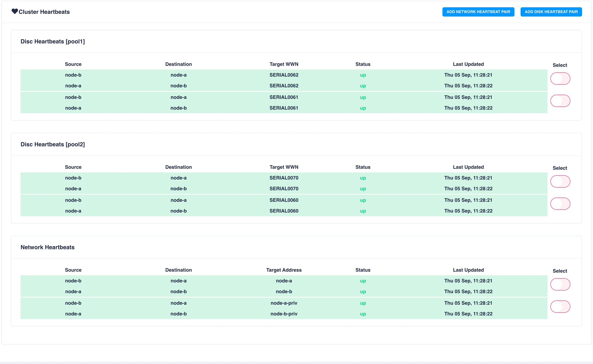The image size is (593, 364).
Task: Click Target Address header in Network table
Action: tap(284, 270)
